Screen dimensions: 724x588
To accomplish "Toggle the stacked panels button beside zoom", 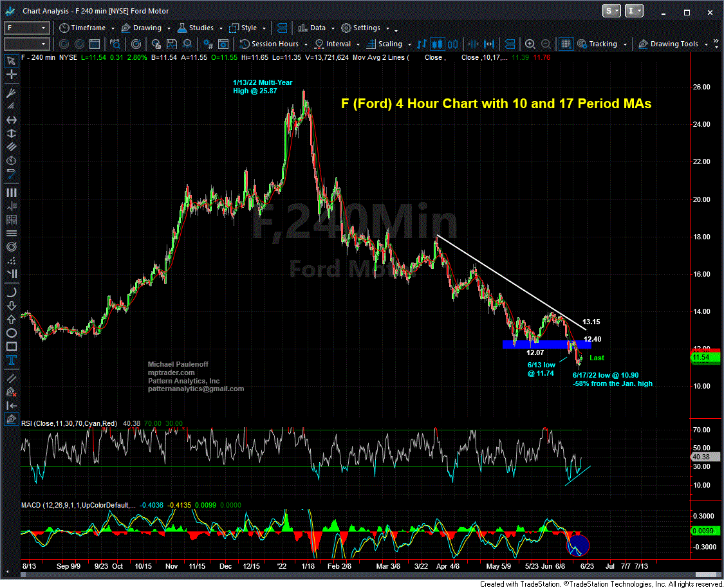I will (510, 44).
